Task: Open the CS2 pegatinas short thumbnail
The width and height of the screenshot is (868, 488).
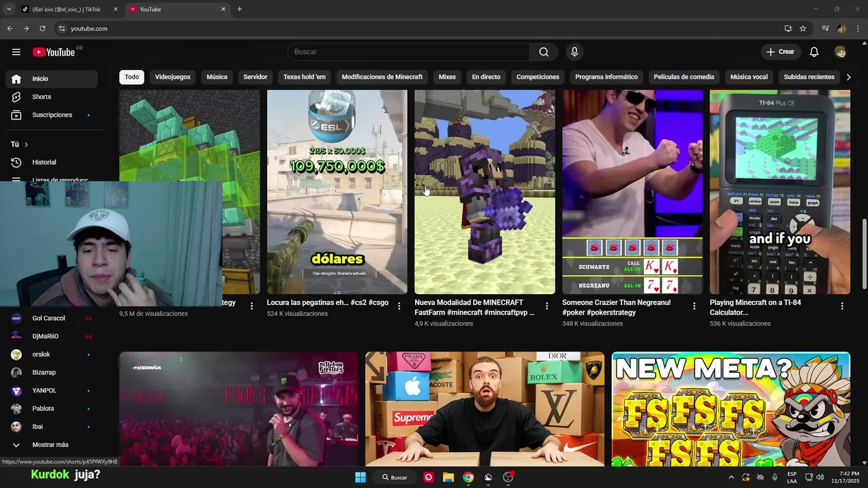Action: 337,192
